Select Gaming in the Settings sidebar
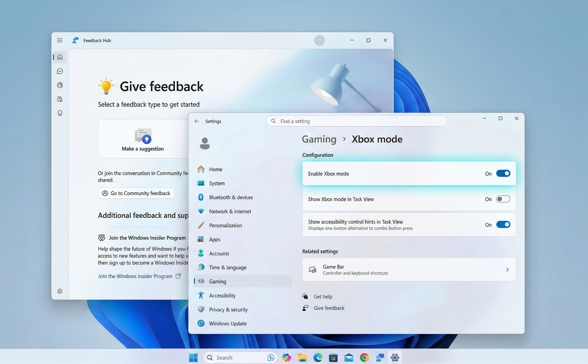 pyautogui.click(x=217, y=281)
